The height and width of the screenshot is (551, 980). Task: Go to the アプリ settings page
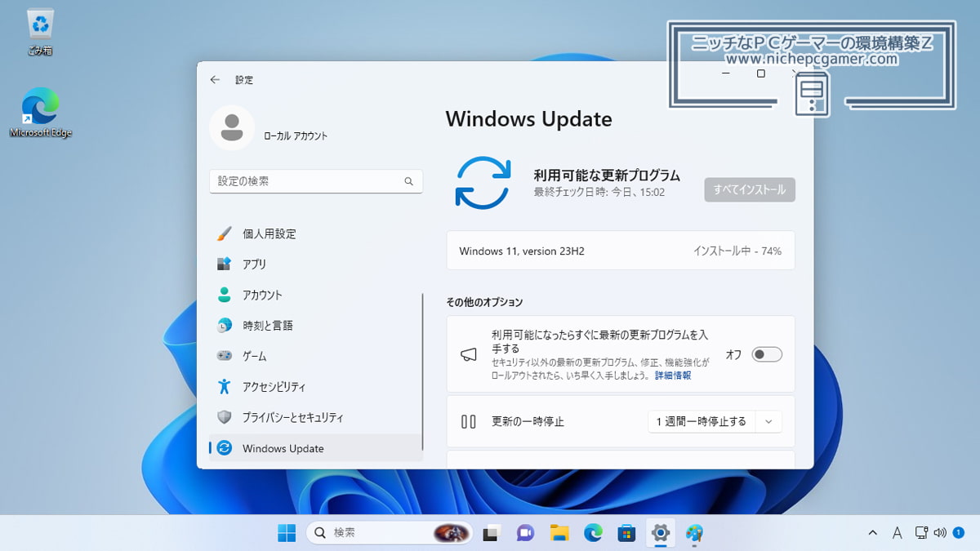pos(316,264)
